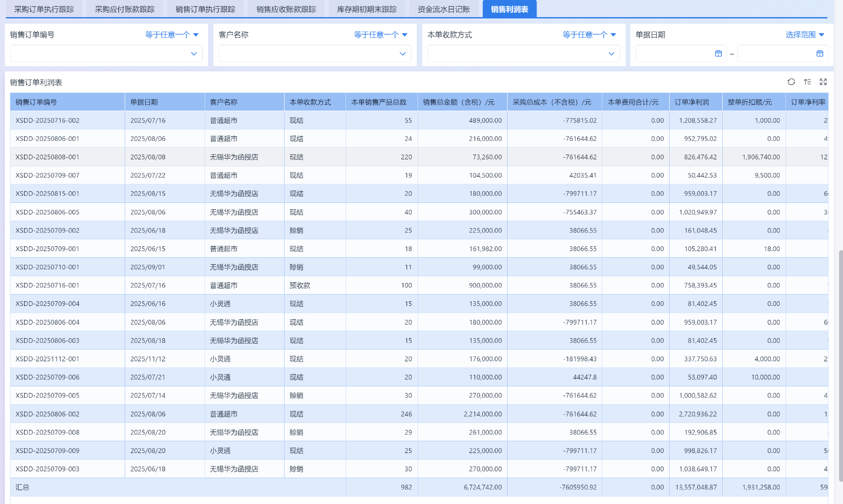Viewport: 843px width, 504px height.
Task: Open the start date calendar icon
Action: [718, 54]
